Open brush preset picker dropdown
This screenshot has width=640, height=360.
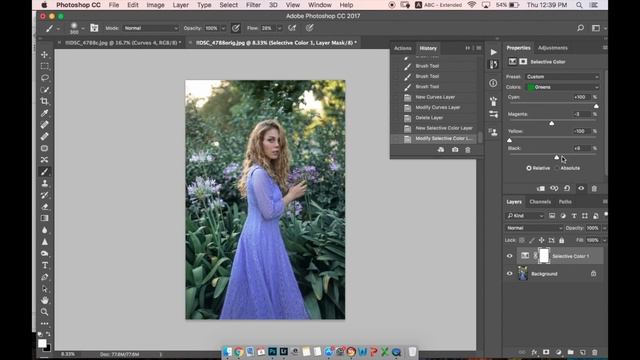(x=83, y=28)
